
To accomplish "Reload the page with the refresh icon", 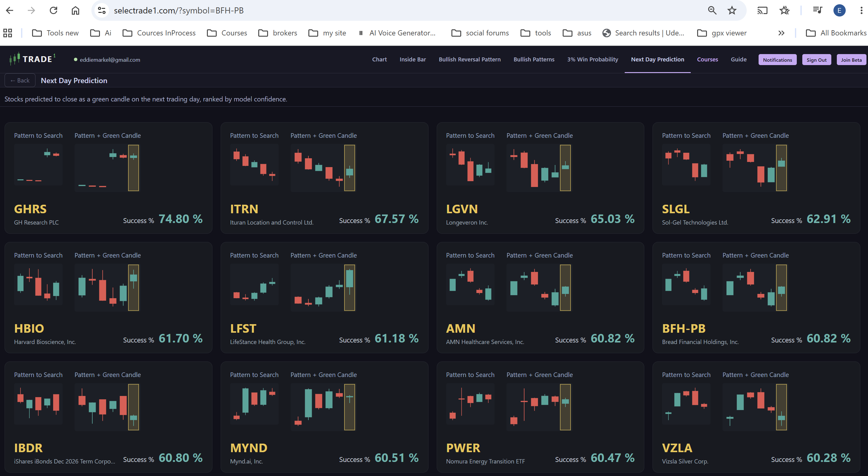I will coord(53,10).
